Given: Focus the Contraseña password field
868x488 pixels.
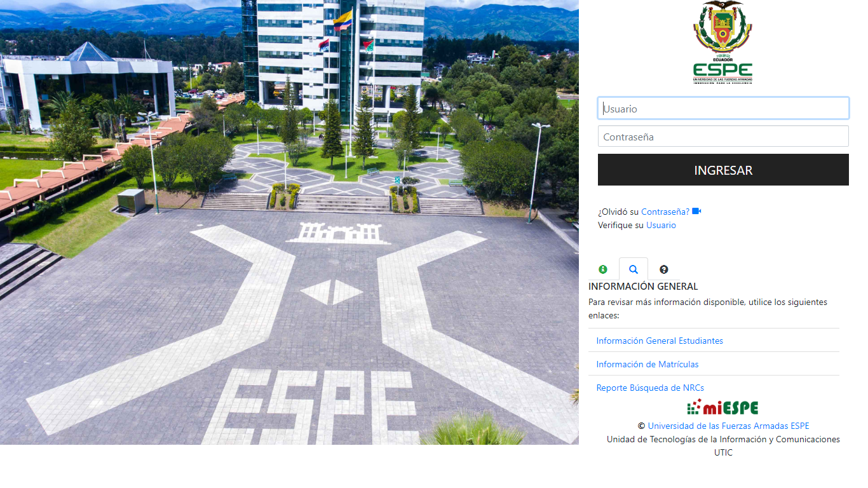Looking at the screenshot, I should coord(723,135).
